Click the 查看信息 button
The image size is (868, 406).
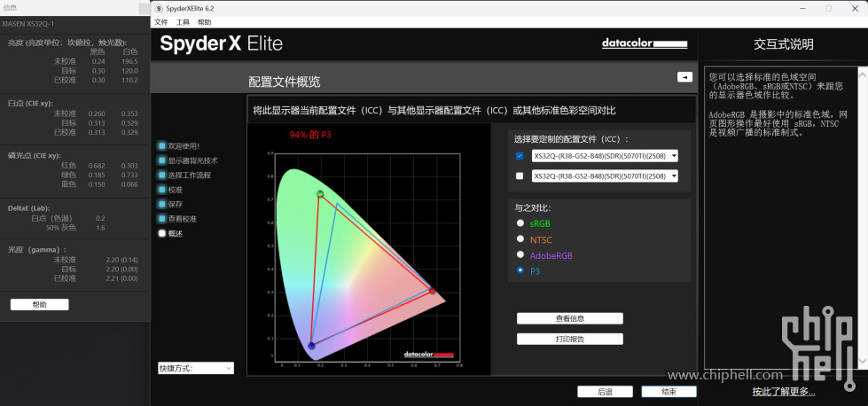click(569, 318)
